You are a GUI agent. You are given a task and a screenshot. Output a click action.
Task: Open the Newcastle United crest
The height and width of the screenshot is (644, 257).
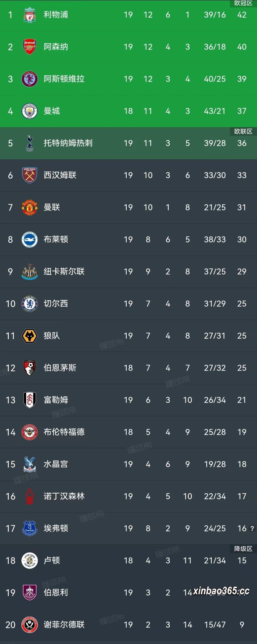click(30, 272)
